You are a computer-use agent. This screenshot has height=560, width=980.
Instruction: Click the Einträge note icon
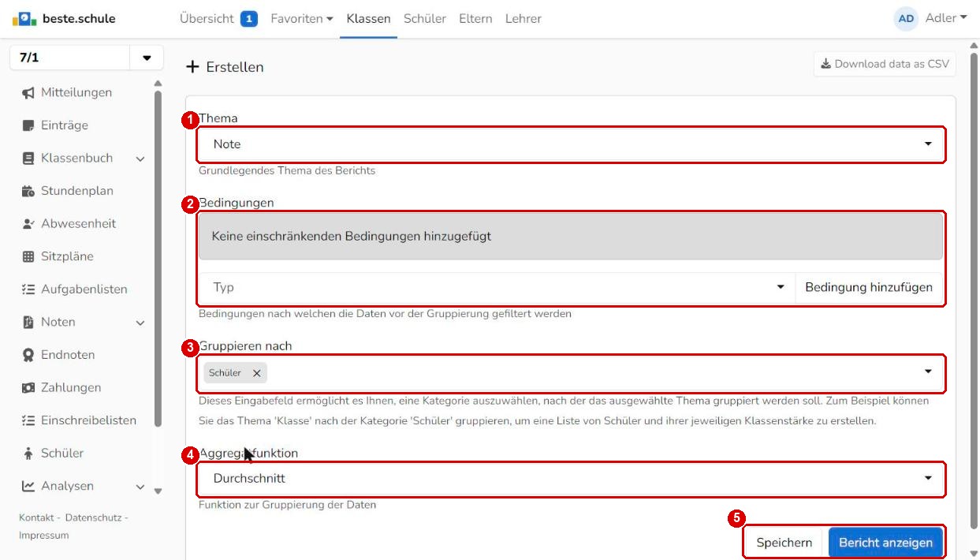(28, 125)
